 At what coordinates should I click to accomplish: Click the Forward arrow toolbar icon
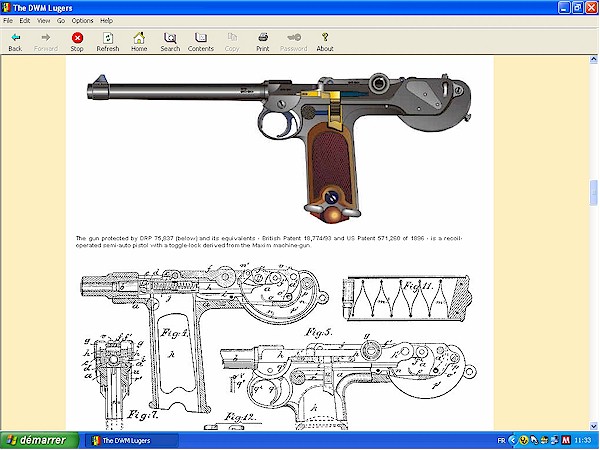[46, 38]
